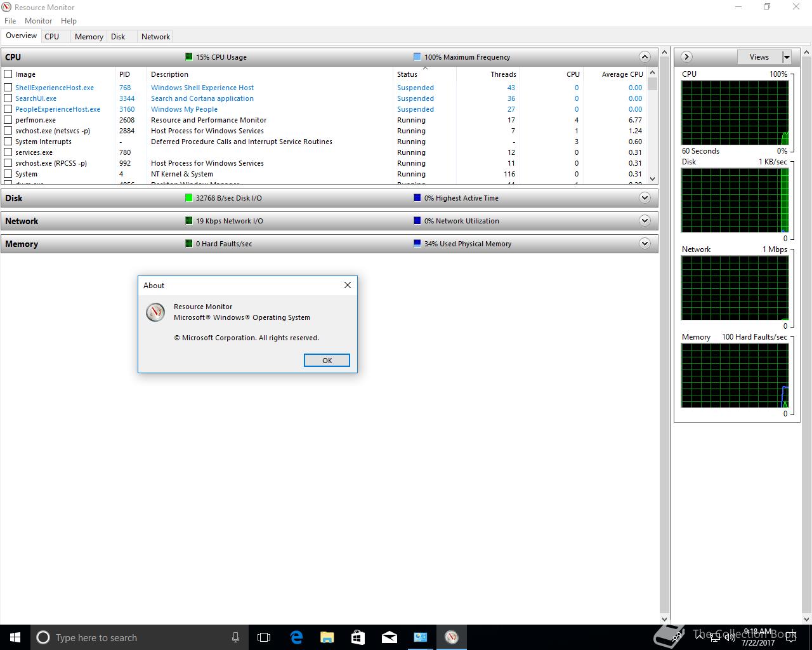Click Resource Monitor taskbar icon
The width and height of the screenshot is (812, 650).
click(x=451, y=637)
